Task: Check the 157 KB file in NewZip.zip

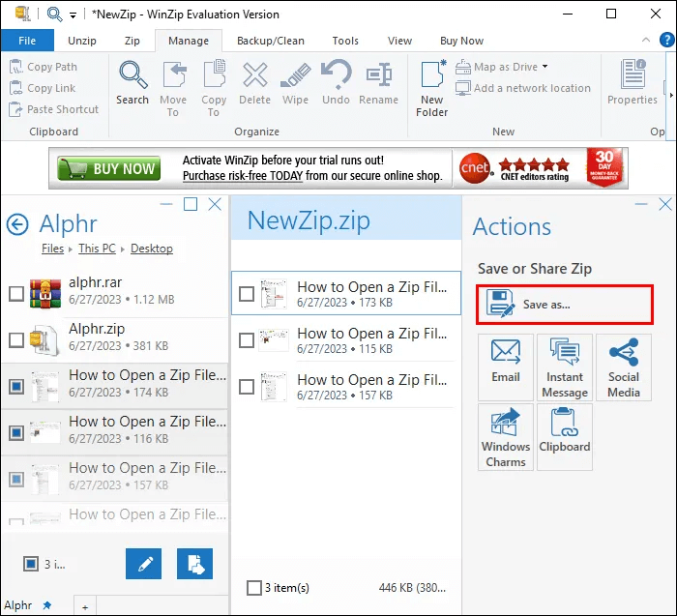Action: click(247, 387)
